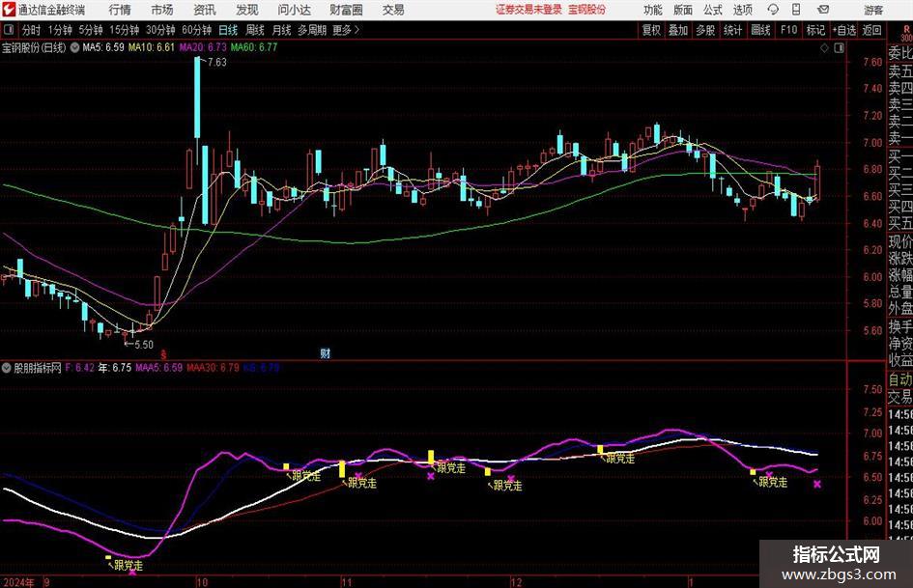913x588 pixels.
Task: Select the 日线 daily period tab
Action: coord(228,30)
